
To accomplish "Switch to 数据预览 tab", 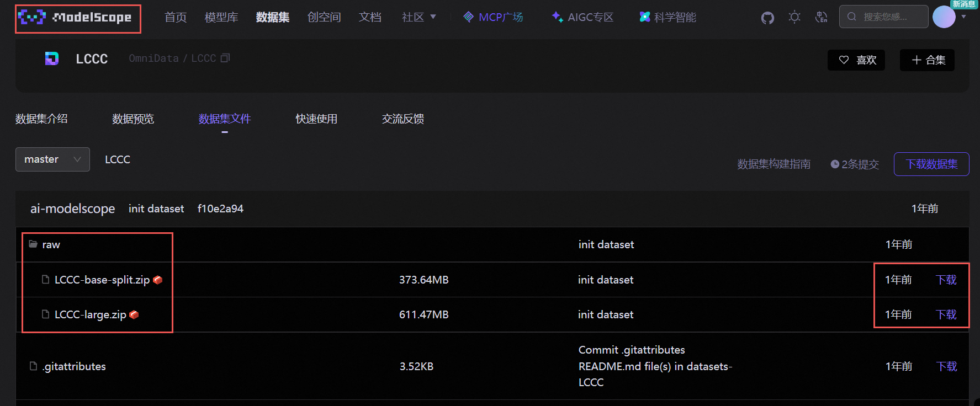I will [133, 119].
